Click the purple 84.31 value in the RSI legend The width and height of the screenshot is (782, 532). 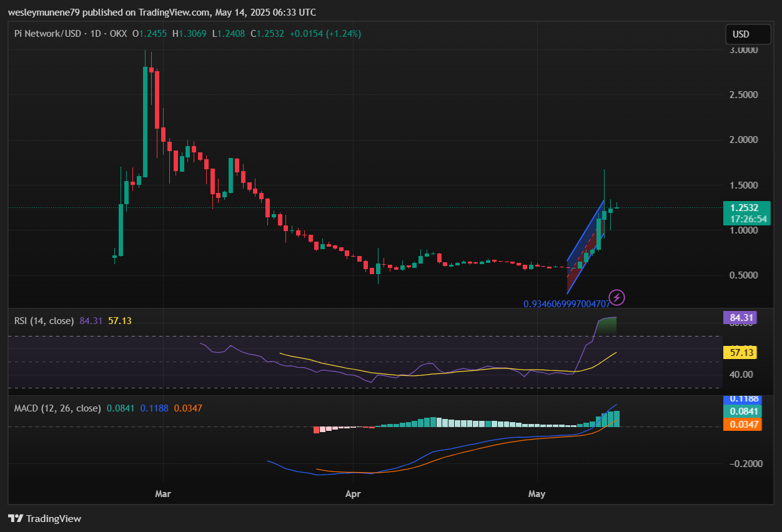(x=91, y=321)
